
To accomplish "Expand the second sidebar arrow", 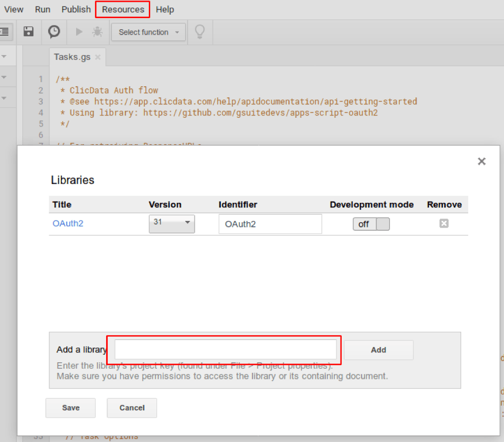I will click(4, 77).
